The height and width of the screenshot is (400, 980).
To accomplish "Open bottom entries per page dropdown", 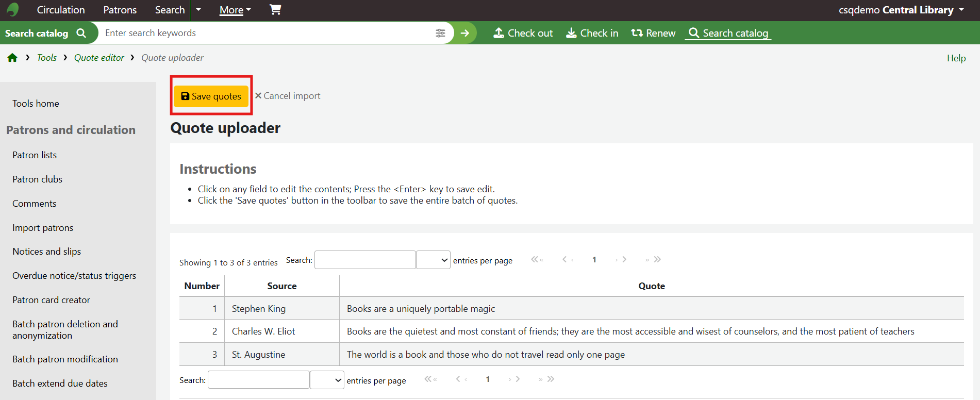I will (327, 380).
